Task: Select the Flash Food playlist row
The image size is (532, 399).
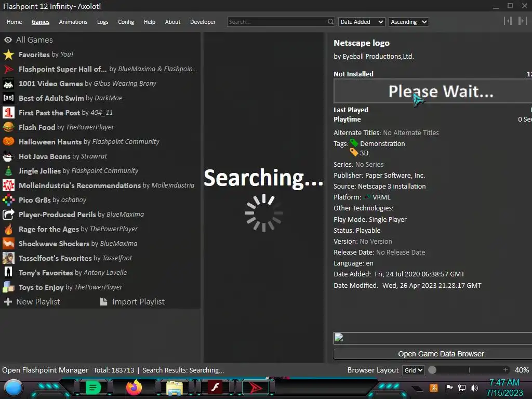Action: coord(100,127)
